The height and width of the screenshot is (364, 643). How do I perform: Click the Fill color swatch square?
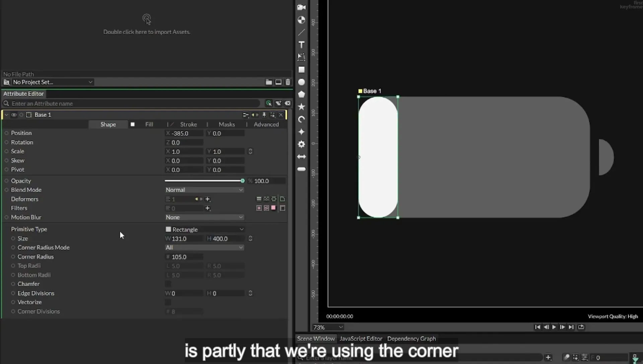(133, 124)
